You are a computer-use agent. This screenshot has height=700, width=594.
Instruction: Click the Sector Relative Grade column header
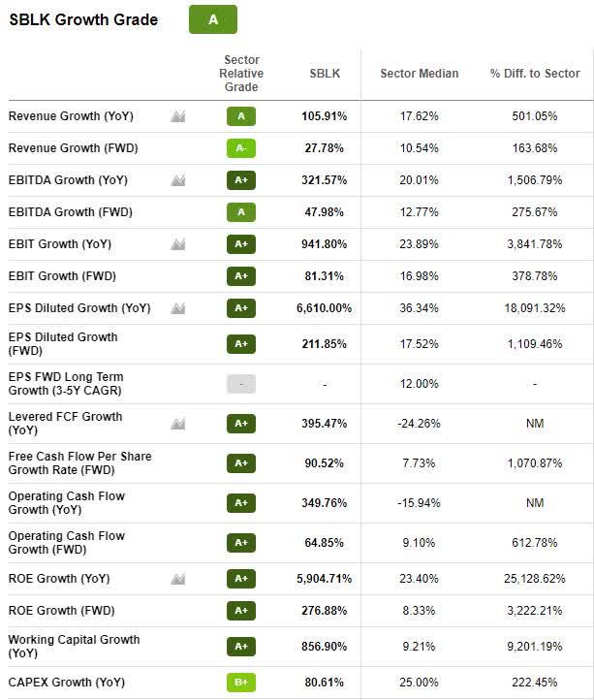pyautogui.click(x=241, y=74)
